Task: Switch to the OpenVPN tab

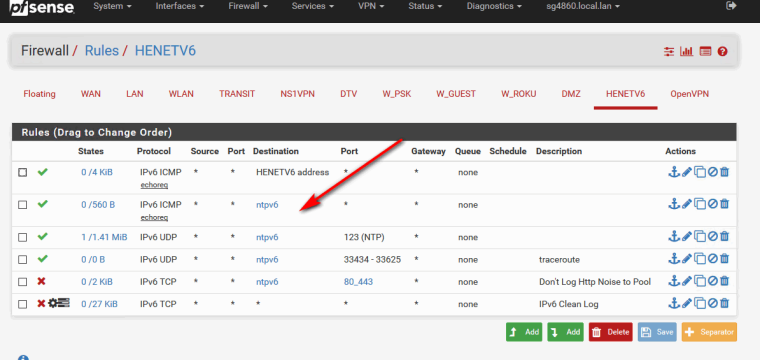Action: coord(689,94)
